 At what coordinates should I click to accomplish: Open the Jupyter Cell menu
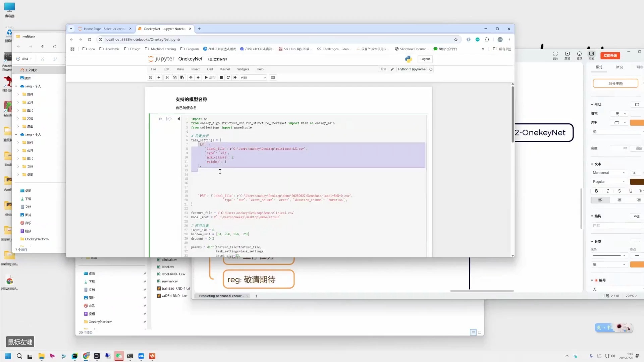click(x=210, y=69)
